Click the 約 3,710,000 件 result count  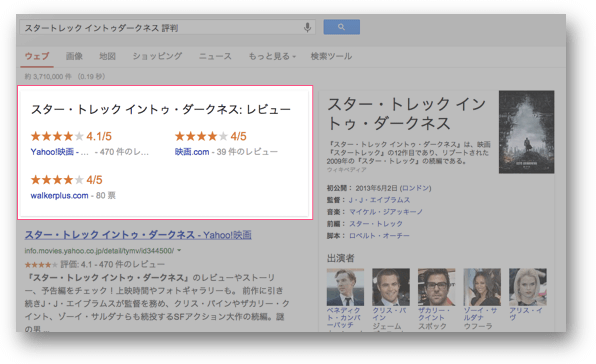tap(48, 77)
